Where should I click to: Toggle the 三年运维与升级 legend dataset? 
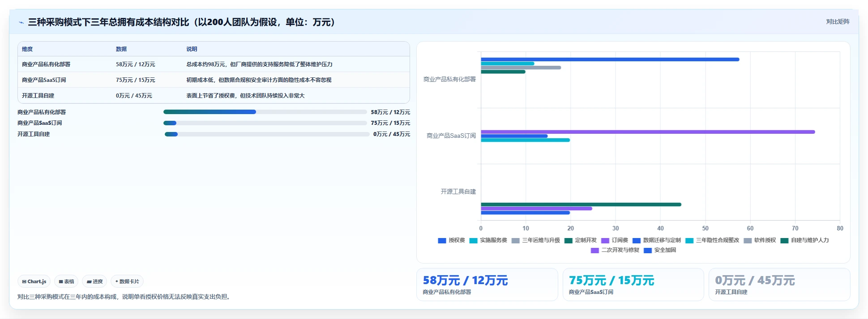pyautogui.click(x=535, y=240)
